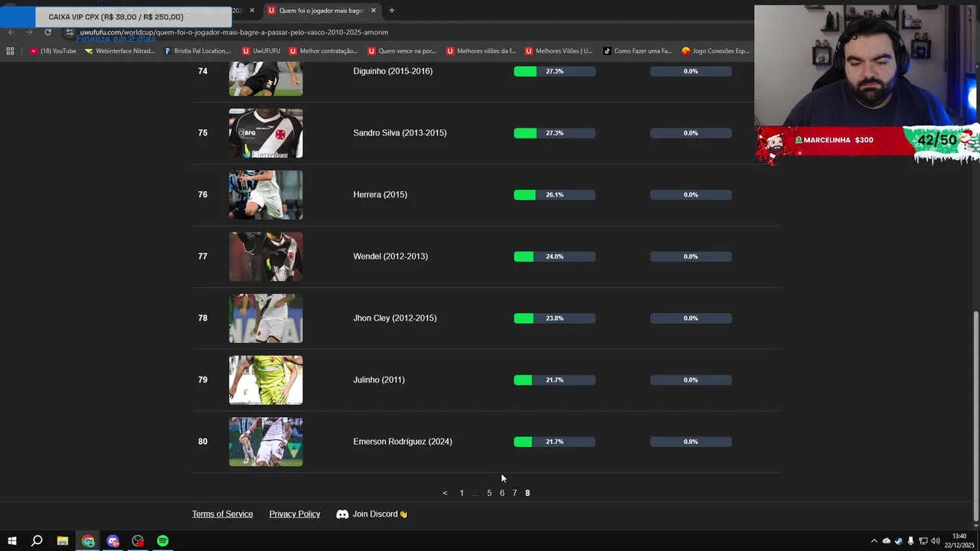Screen dimensions: 980x551
Task: Open File Explorer from the taskbar
Action: coord(63,541)
